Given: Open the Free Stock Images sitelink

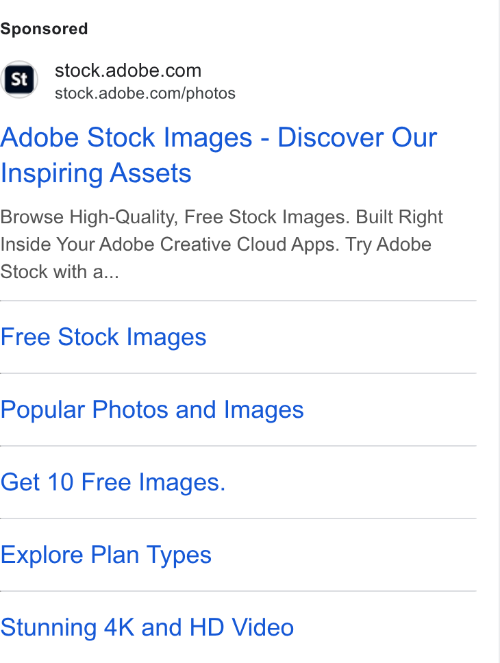Looking at the screenshot, I should click(103, 337).
